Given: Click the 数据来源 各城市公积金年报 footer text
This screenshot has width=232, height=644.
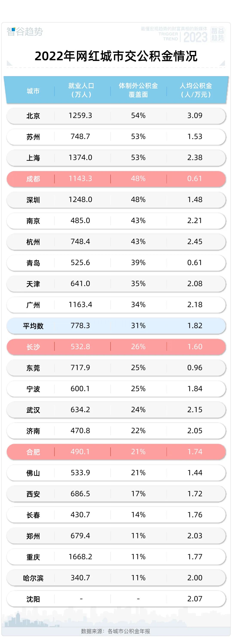Looking at the screenshot, I should coord(116,631).
